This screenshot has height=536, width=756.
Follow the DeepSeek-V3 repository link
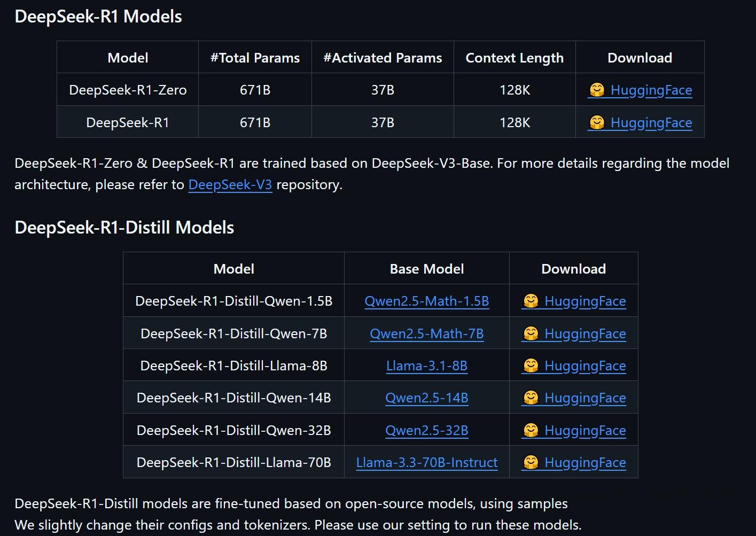click(230, 185)
